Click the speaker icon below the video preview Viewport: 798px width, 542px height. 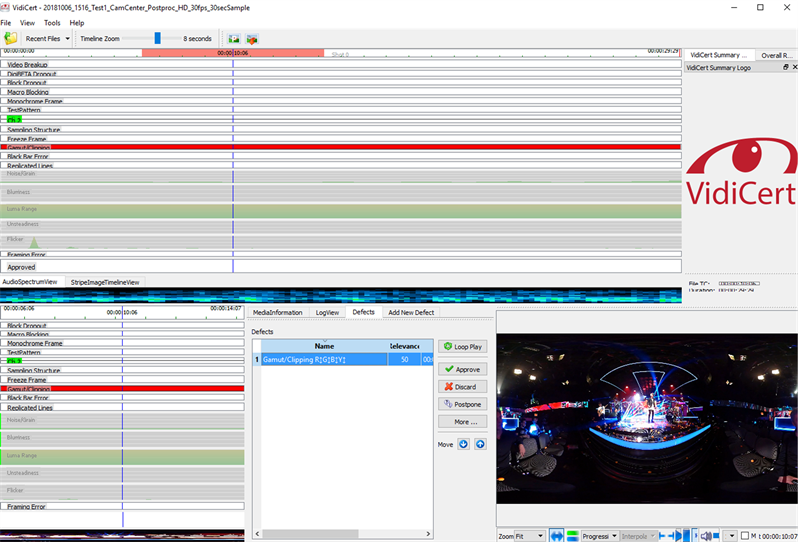click(707, 536)
